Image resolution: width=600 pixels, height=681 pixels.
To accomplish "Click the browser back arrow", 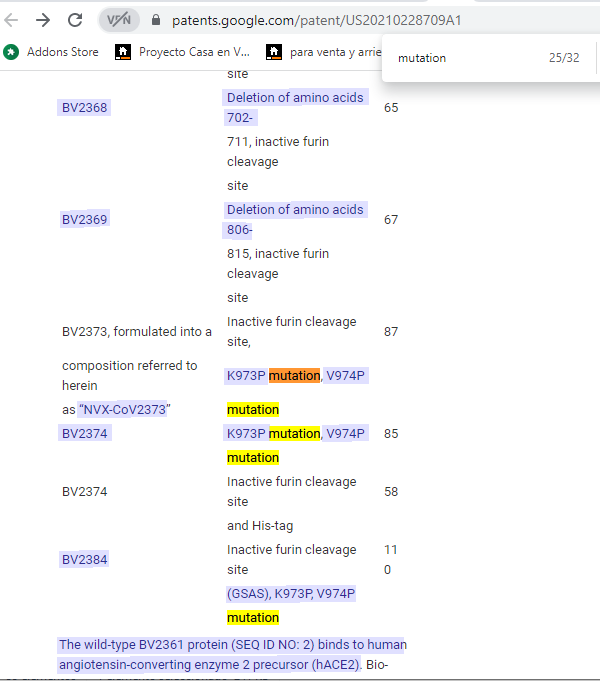I will click(12, 20).
